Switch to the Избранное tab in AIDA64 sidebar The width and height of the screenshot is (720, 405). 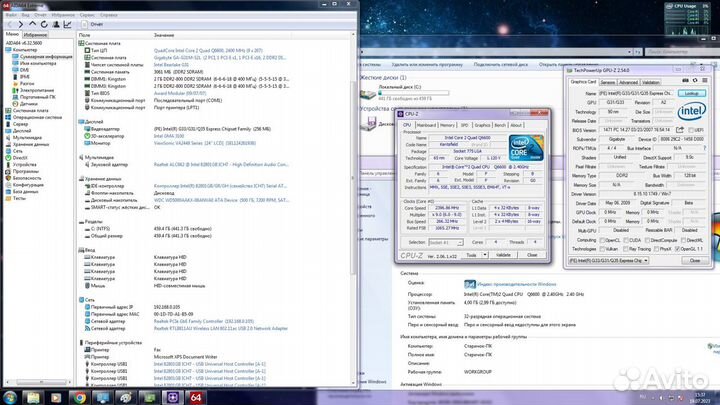35,35
